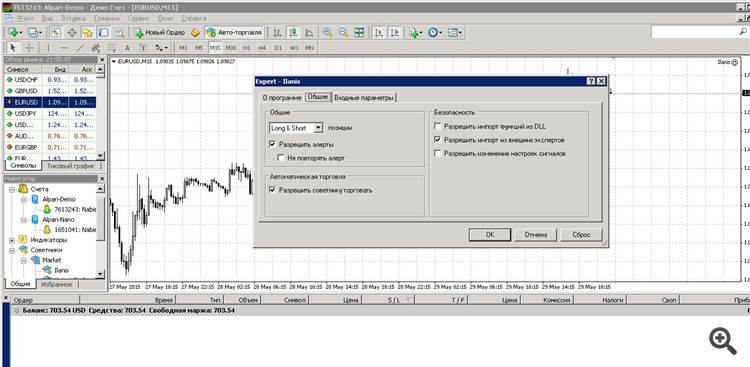Viewport: 750px width, 367px height.
Task: Toggle the Terminal panel icon
Action: [103, 33]
